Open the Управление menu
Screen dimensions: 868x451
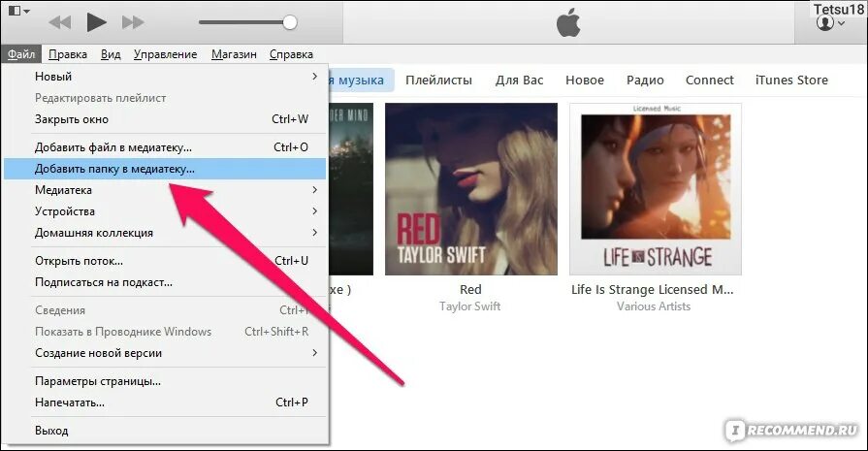point(166,54)
